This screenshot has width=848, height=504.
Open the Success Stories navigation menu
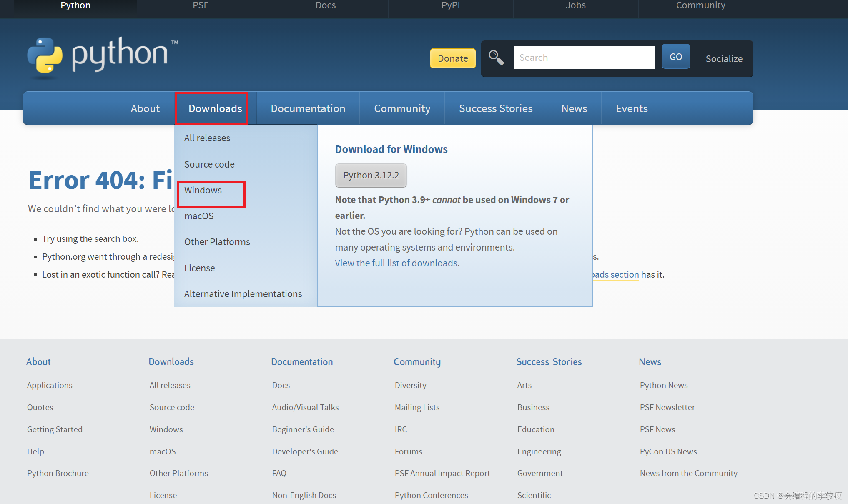(496, 108)
